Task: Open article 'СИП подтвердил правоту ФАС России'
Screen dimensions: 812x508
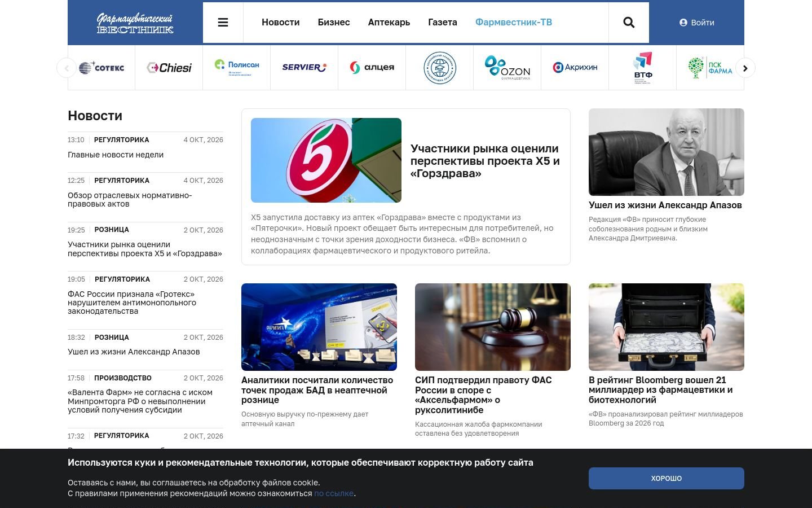Action: coord(483,395)
